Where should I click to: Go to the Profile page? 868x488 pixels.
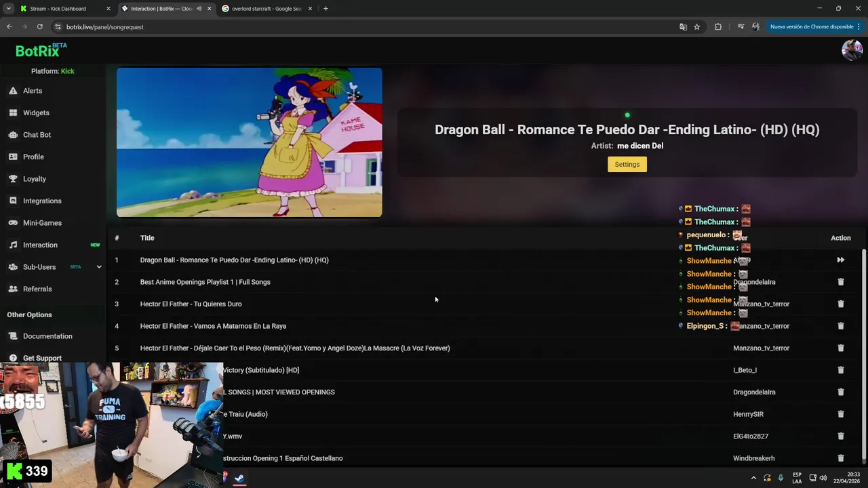pos(33,157)
